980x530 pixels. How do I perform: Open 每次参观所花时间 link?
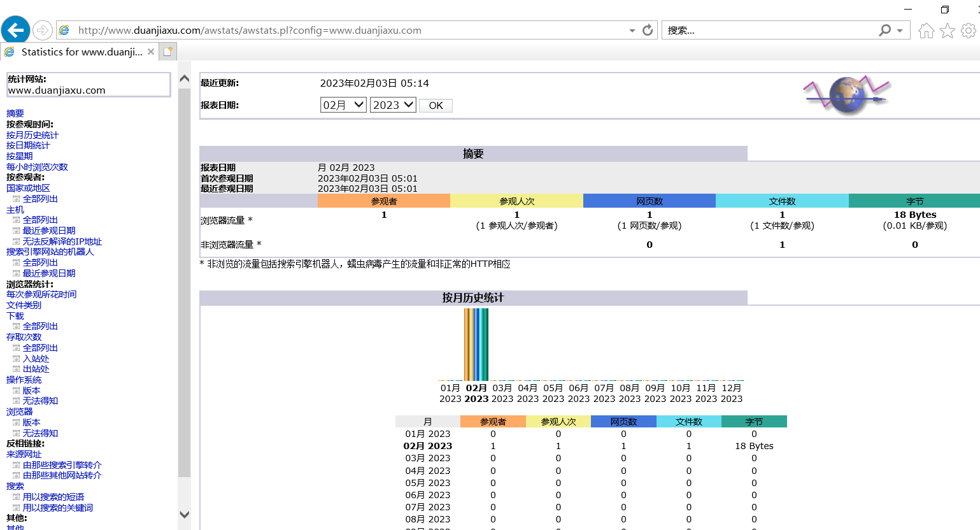tap(41, 294)
